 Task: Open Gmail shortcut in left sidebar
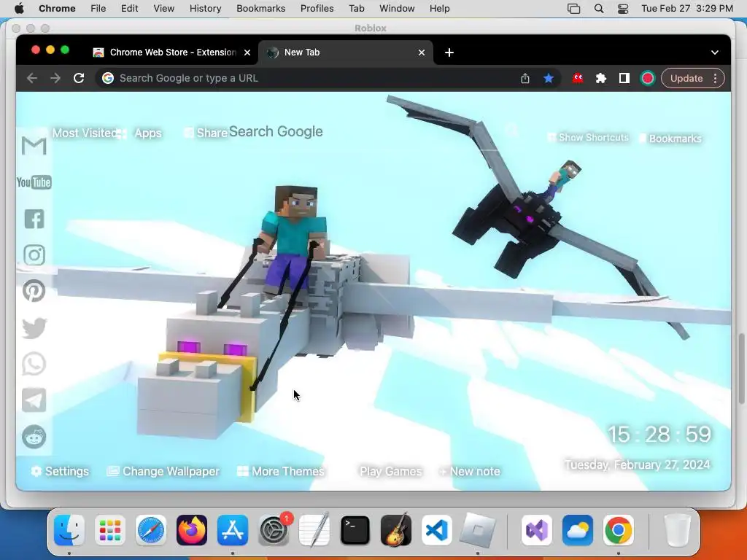click(x=34, y=146)
